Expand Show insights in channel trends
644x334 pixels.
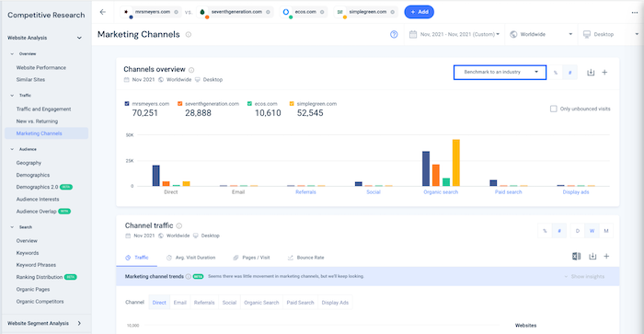(x=584, y=277)
